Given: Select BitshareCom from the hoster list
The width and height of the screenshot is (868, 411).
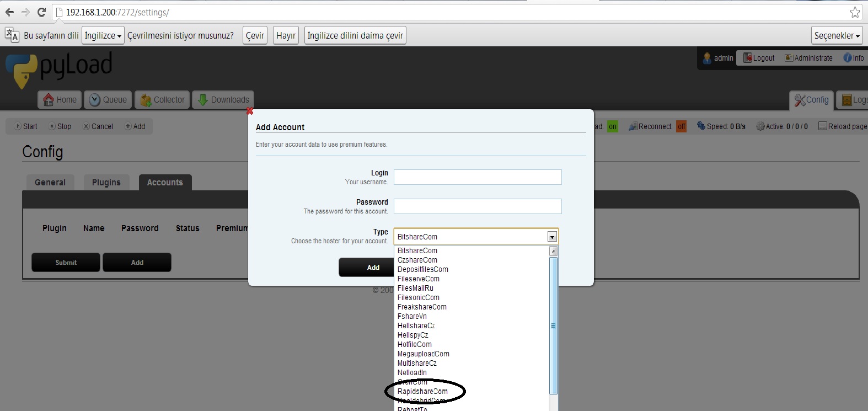Looking at the screenshot, I should [x=472, y=250].
